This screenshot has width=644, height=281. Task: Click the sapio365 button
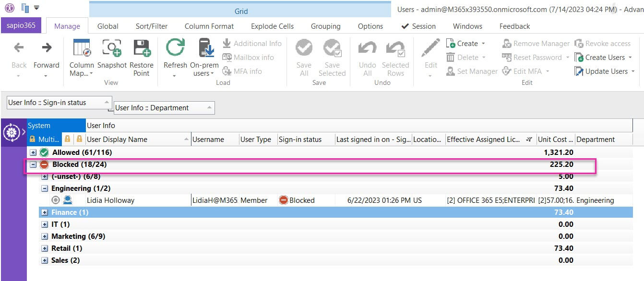coord(21,25)
